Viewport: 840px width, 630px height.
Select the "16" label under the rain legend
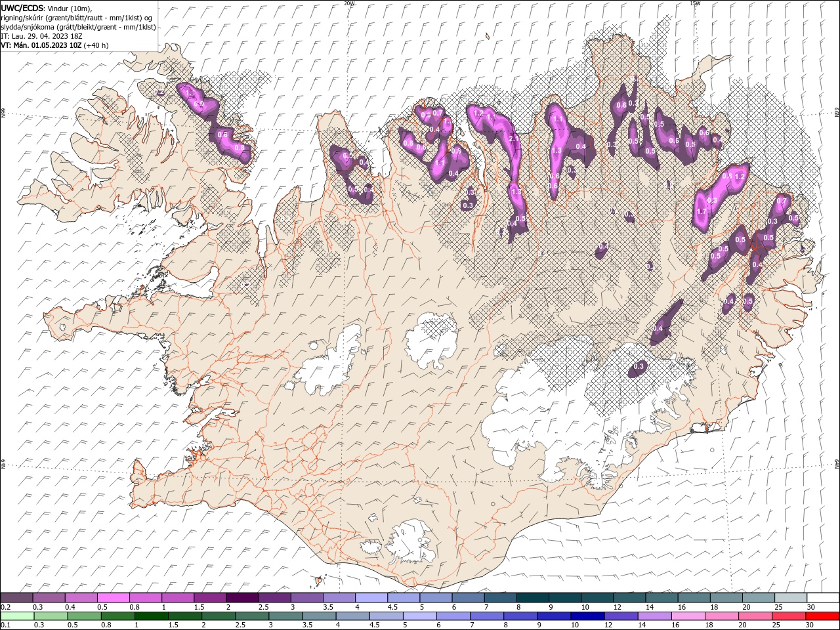tap(675, 625)
